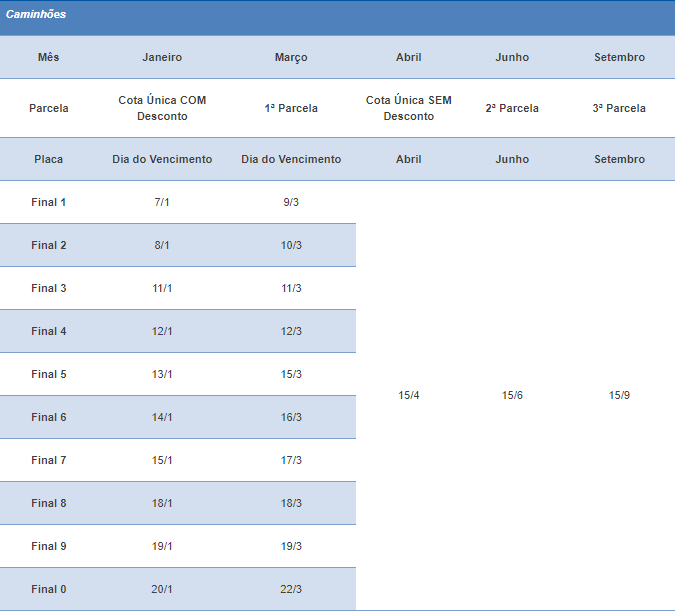Select the Março column header
This screenshot has height=611, width=675.
point(291,57)
